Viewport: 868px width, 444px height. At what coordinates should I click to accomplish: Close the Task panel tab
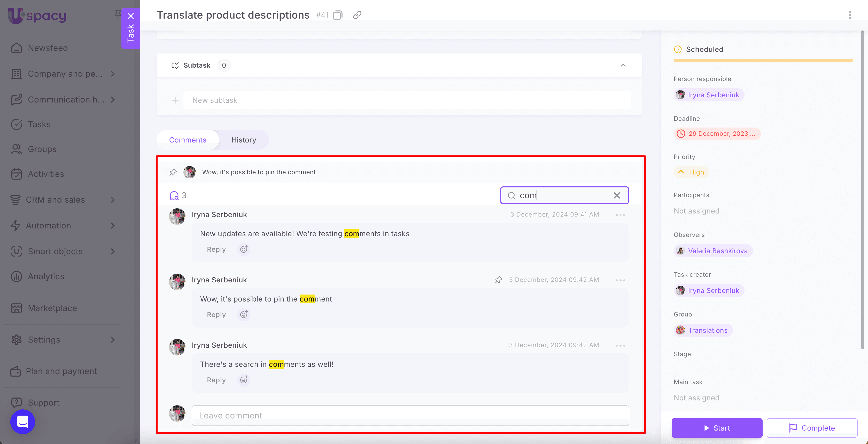pos(131,16)
